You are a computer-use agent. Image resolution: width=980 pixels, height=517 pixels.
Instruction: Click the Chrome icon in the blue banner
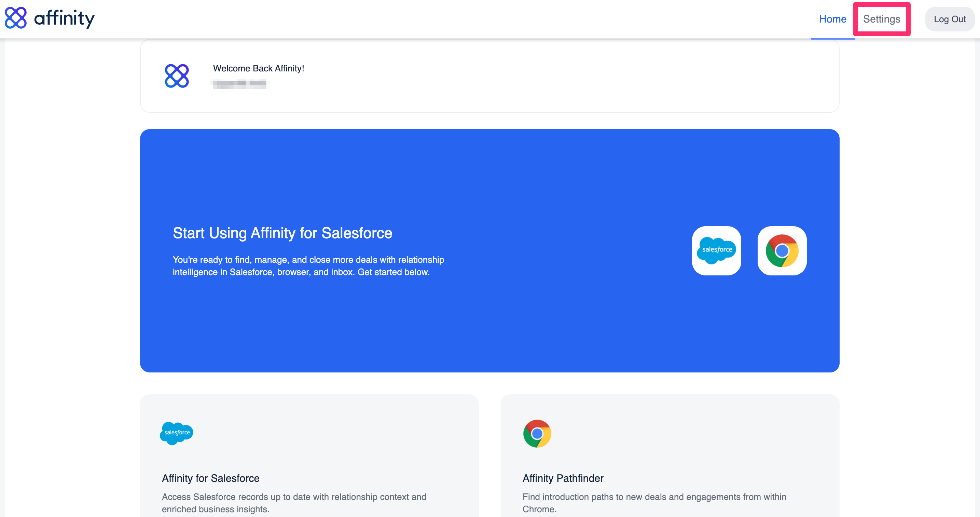coord(782,251)
